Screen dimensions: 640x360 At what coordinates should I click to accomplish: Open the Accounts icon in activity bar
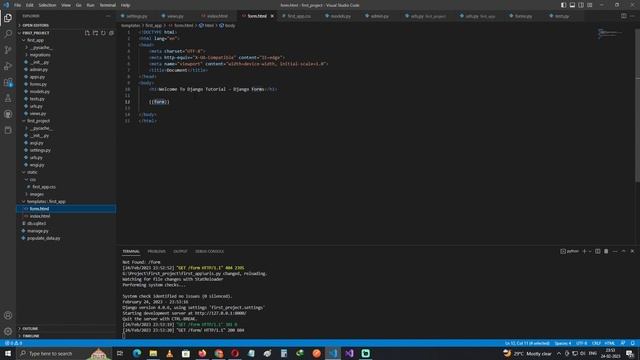point(8,315)
